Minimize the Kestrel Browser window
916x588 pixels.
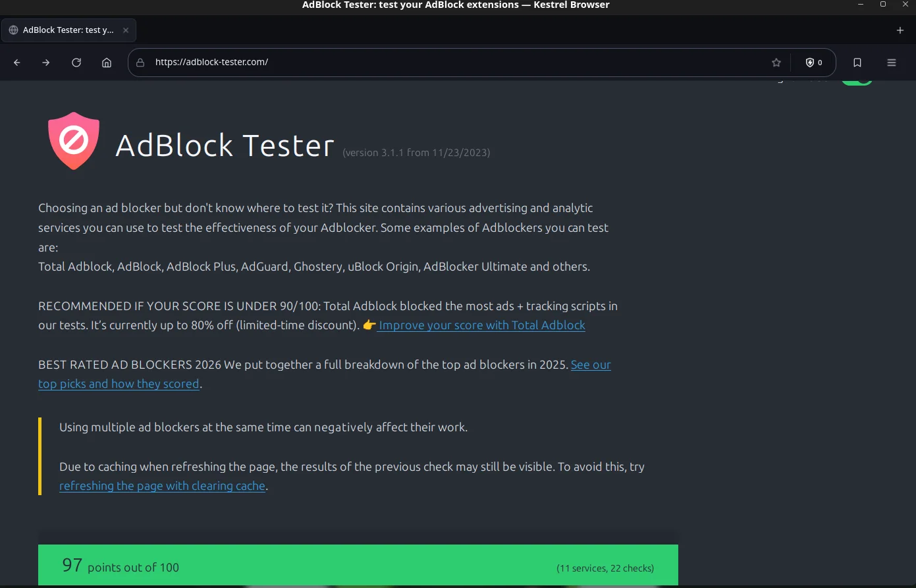(861, 5)
